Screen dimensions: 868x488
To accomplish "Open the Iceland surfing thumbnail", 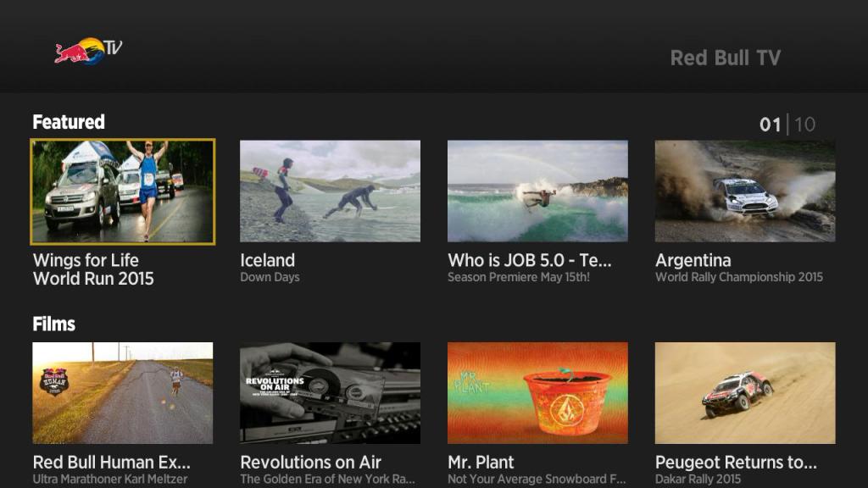I will [x=330, y=191].
